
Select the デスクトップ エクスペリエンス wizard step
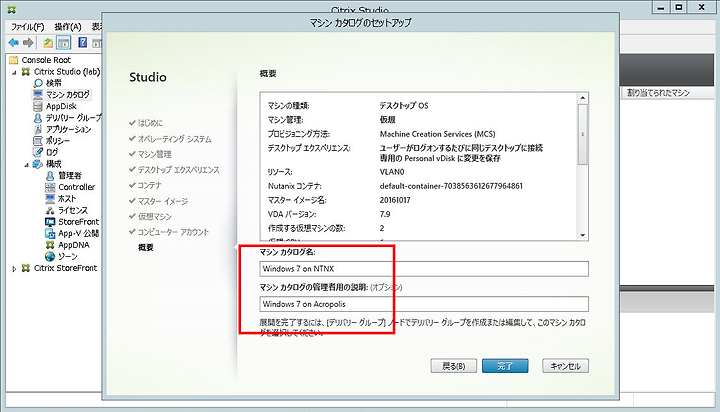[x=179, y=169]
